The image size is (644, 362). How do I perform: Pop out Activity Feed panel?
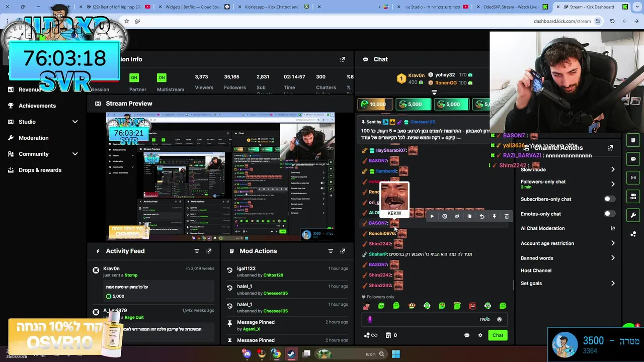pyautogui.click(x=209, y=251)
